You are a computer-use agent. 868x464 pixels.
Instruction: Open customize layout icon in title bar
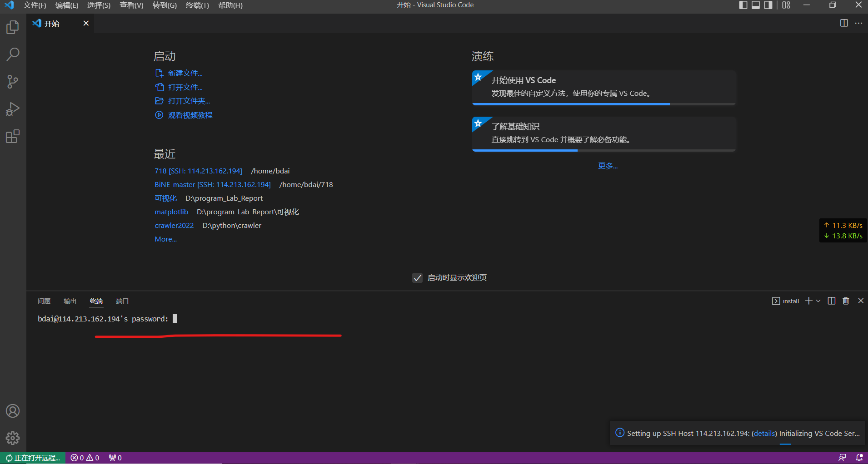[786, 5]
